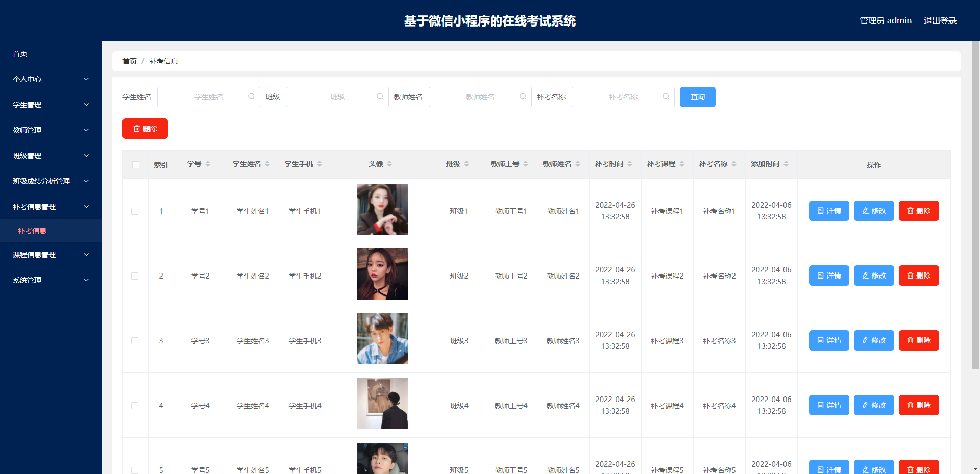Edit row 学号2 with 修改
This screenshot has width=980, height=474.
[874, 276]
